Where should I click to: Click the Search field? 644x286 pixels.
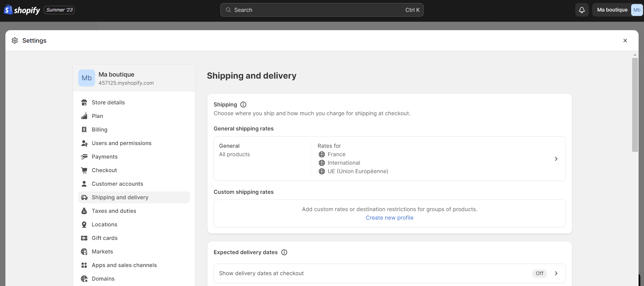322,10
